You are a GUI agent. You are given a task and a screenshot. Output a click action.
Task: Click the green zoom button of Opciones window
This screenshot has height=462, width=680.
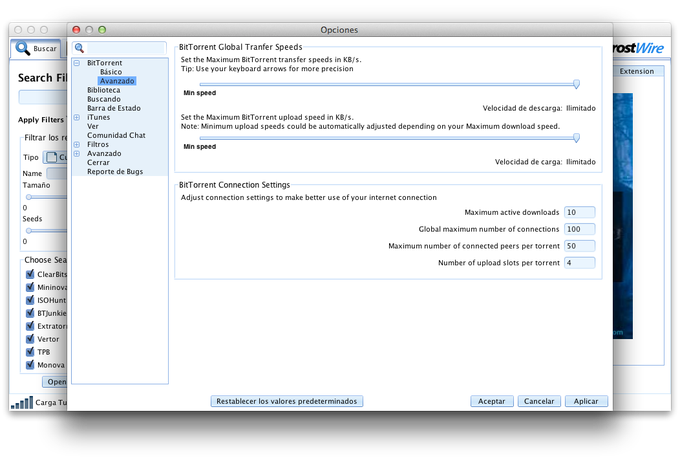102,29
